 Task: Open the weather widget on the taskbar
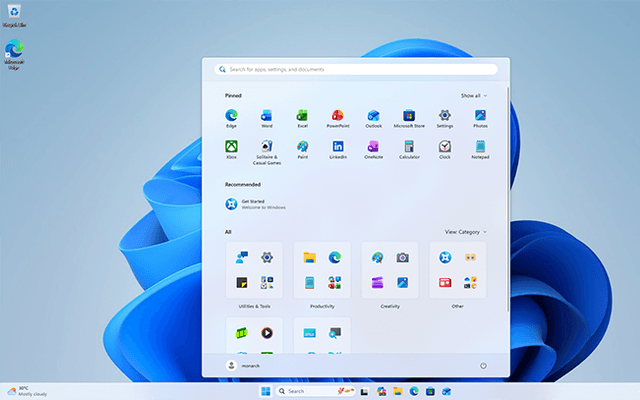coord(27,391)
